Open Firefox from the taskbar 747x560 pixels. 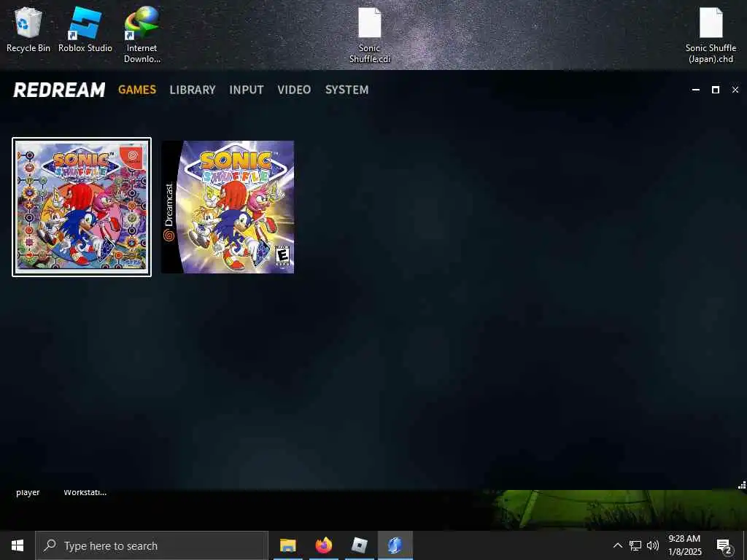[323, 545]
